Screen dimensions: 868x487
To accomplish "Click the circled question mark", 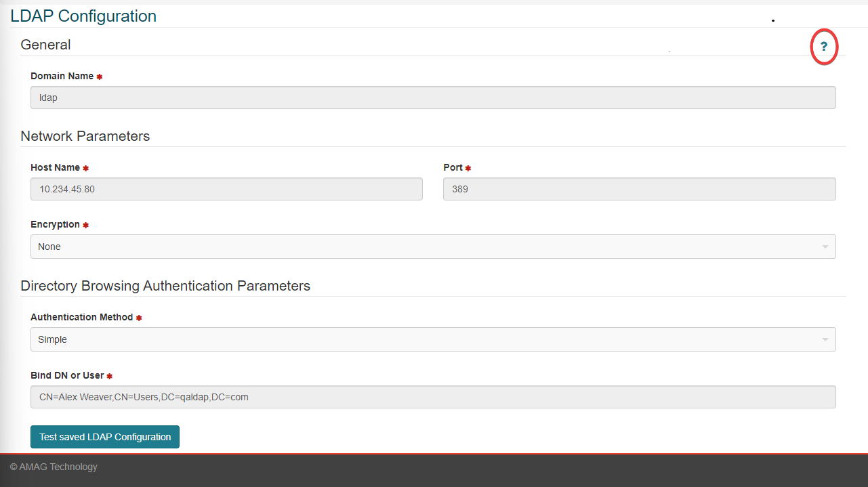I will pos(823,47).
